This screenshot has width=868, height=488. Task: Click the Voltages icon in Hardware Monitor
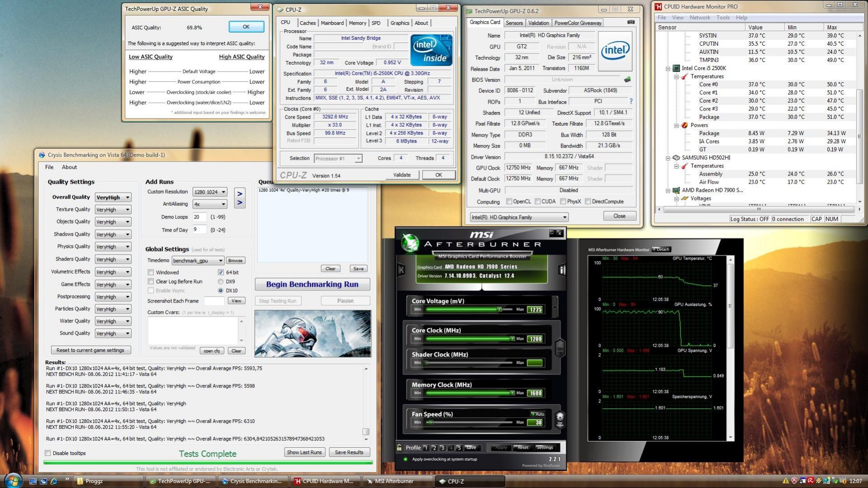pos(685,199)
